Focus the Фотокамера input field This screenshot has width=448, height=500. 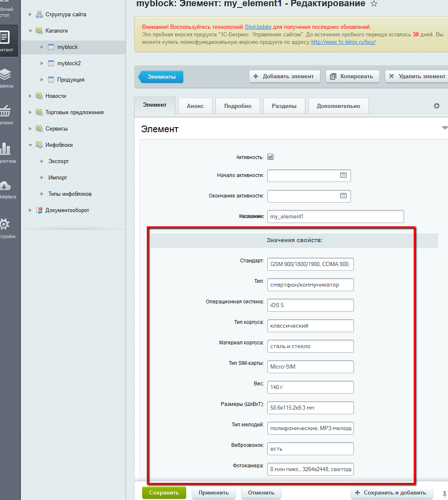pos(310,469)
